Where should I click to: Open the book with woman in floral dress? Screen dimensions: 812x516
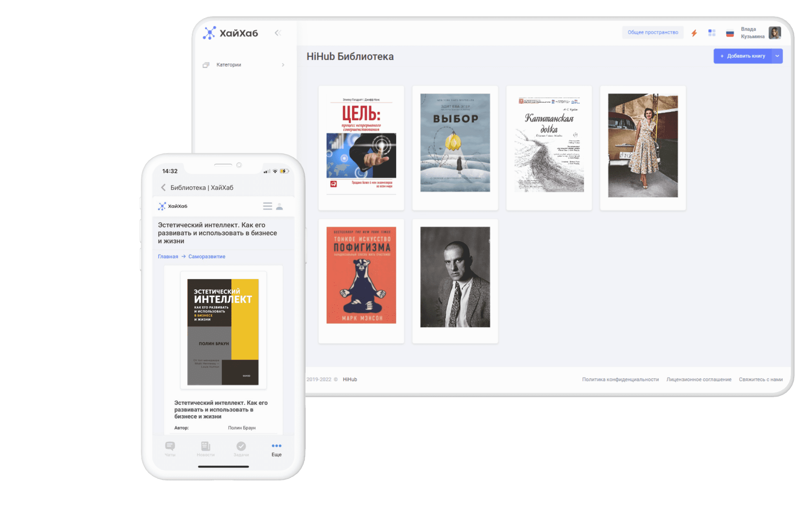643,146
